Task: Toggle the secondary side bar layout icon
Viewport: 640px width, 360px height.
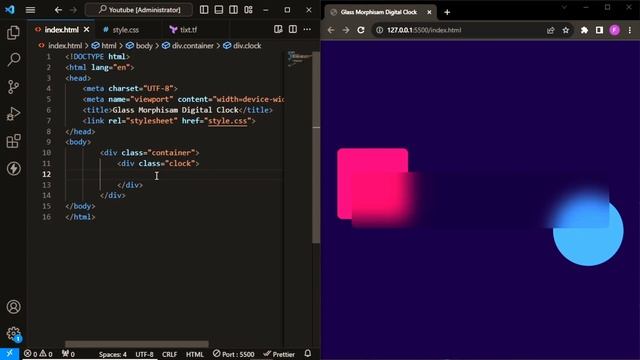Action: [x=233, y=10]
